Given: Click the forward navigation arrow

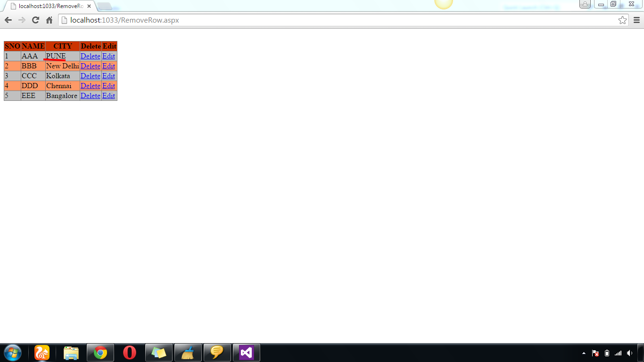Looking at the screenshot, I should coord(22,20).
